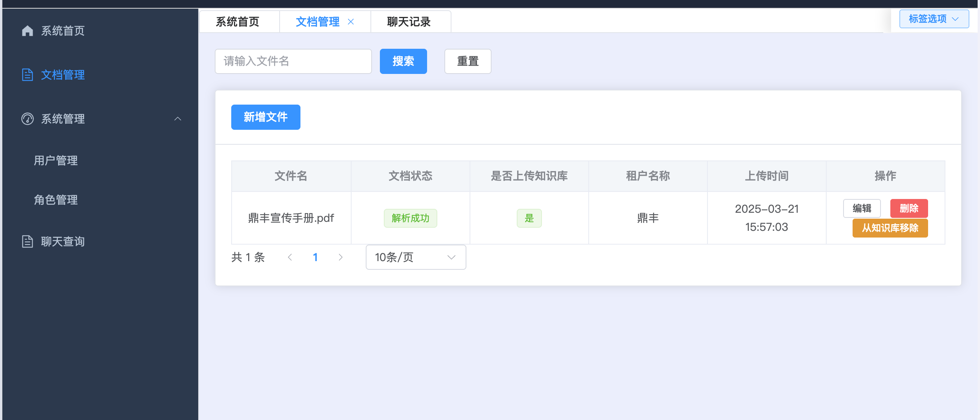Screen dimensions: 980x420
Task: Close the 文档管理 tab with its X icon
Action: (x=351, y=22)
